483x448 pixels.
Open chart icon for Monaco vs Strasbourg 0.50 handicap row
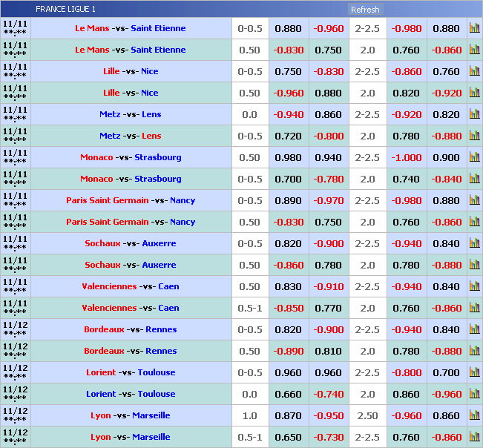[475, 158]
